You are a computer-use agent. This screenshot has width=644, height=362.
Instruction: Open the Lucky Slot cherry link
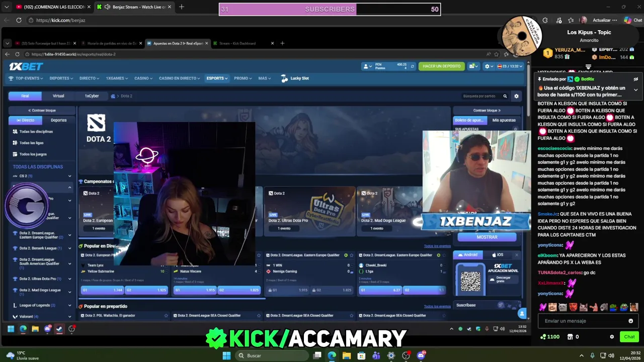click(295, 78)
